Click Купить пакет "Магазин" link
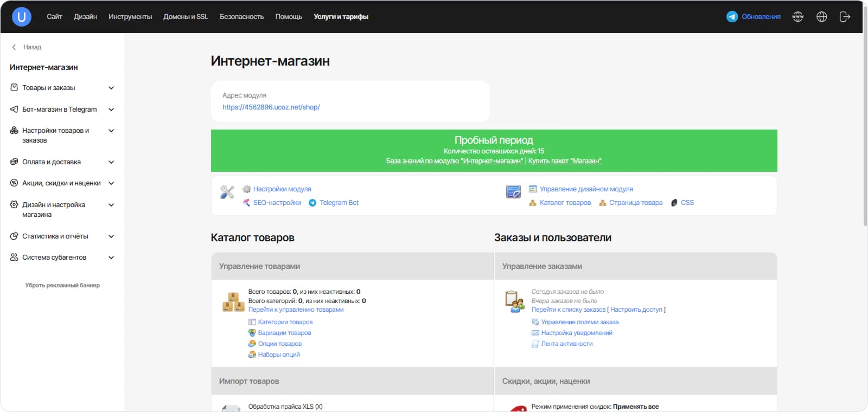The image size is (868, 412). click(x=565, y=161)
